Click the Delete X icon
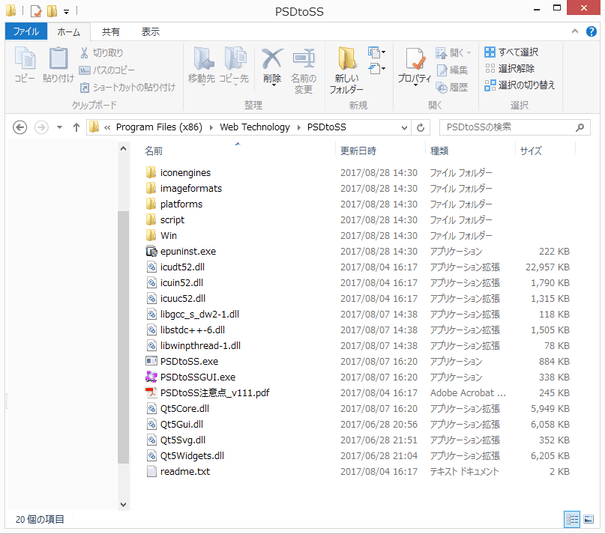 pos(272,58)
